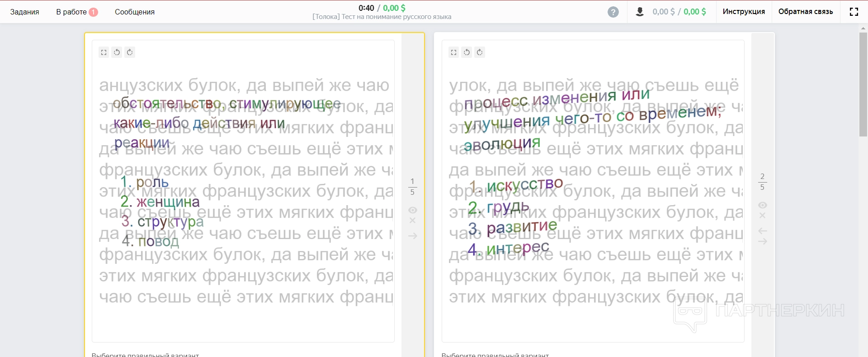Screen dimensions: 868x357
Task: Toggle fullscreen mode in top-right corner
Action: [x=854, y=12]
